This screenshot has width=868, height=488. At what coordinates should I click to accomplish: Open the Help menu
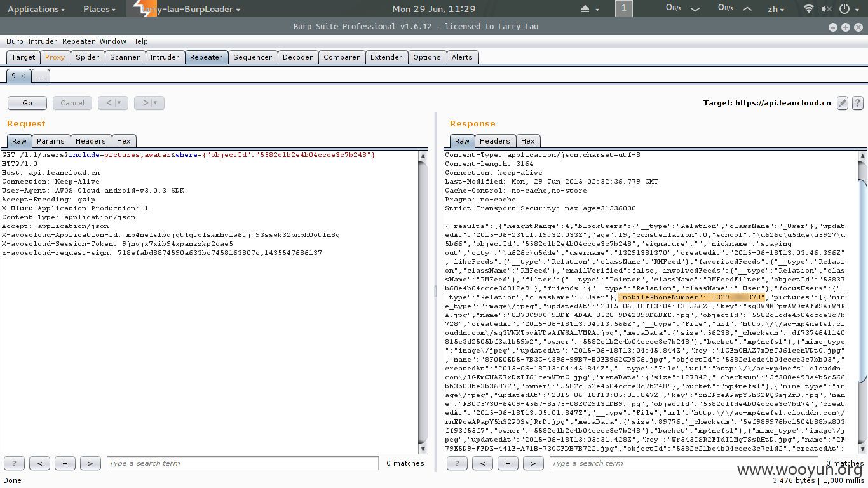(x=140, y=41)
